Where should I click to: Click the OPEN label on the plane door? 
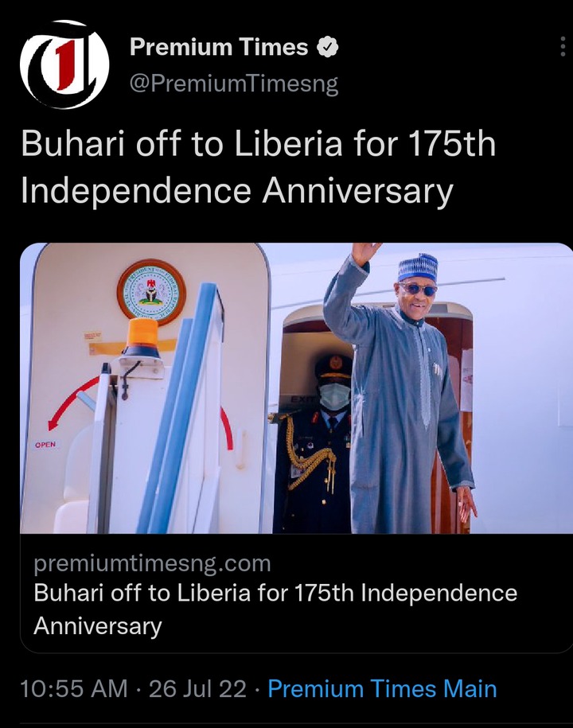click(x=45, y=444)
